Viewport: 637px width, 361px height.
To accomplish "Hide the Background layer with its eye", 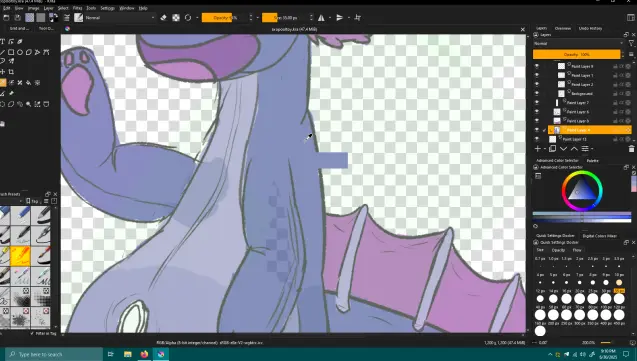I will coord(537,93).
